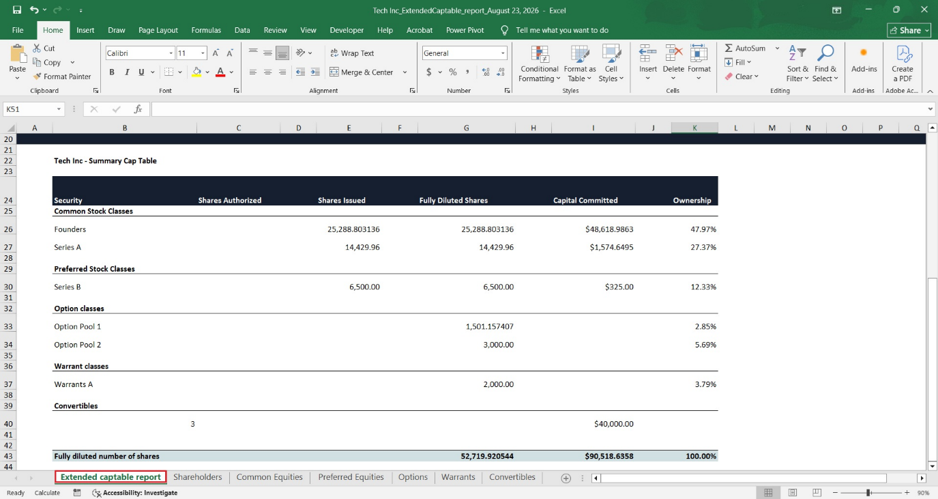Click the Copy icon
The height and width of the screenshot is (499, 938).
pyautogui.click(x=37, y=62)
